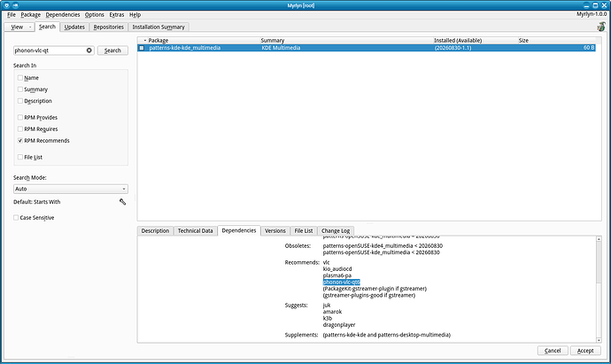Toggle status box of patterns-kde-kde_multimedia package
611x364 pixels.
[142, 48]
